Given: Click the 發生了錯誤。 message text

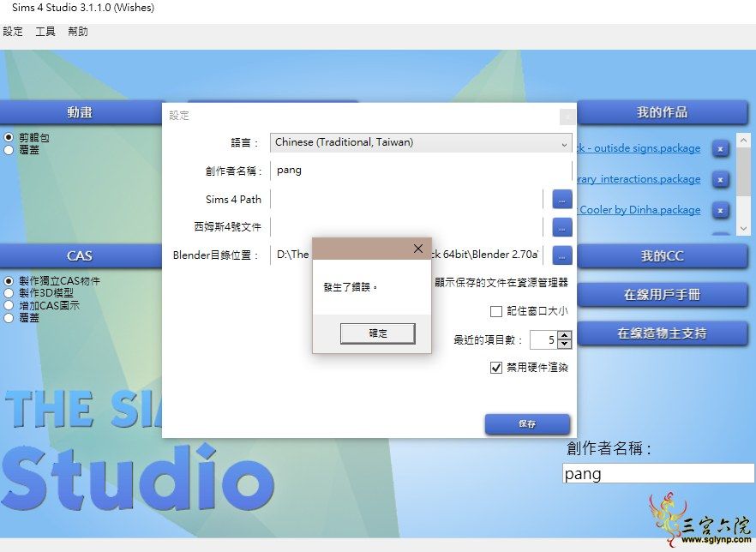Looking at the screenshot, I should pyautogui.click(x=351, y=287).
